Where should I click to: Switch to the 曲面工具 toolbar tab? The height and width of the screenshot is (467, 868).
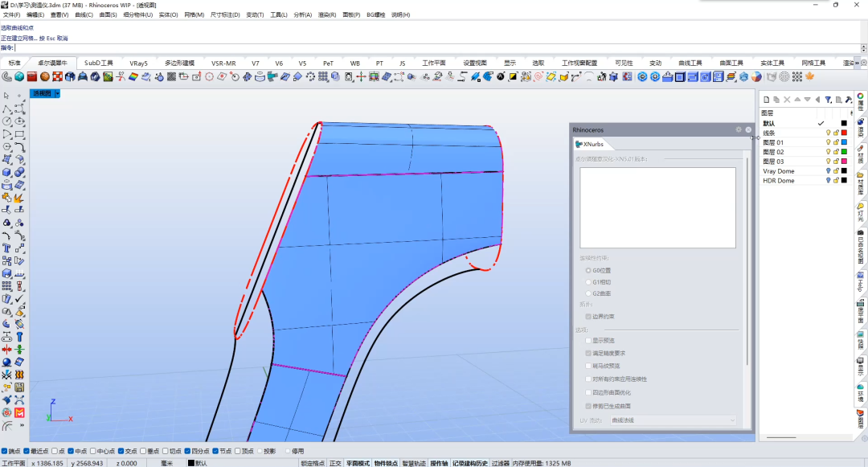[x=731, y=63]
